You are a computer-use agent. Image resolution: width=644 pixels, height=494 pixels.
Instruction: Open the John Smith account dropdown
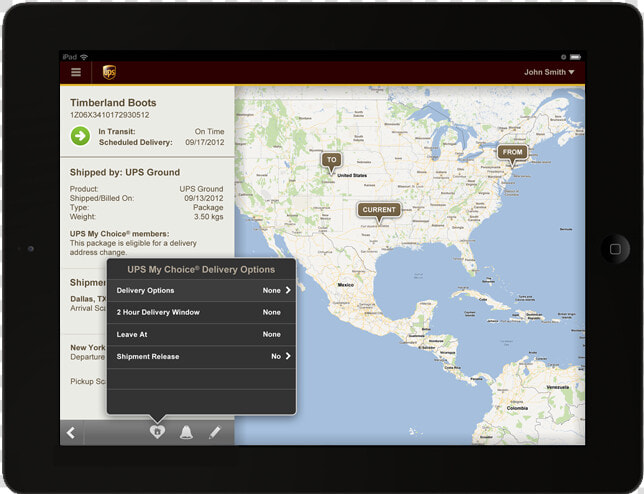coord(549,72)
